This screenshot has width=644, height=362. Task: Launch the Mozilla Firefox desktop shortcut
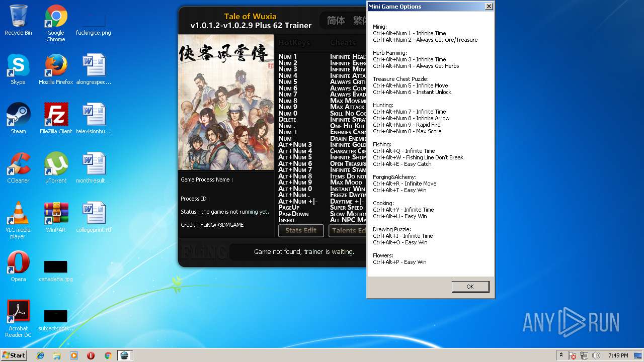pos(56,69)
